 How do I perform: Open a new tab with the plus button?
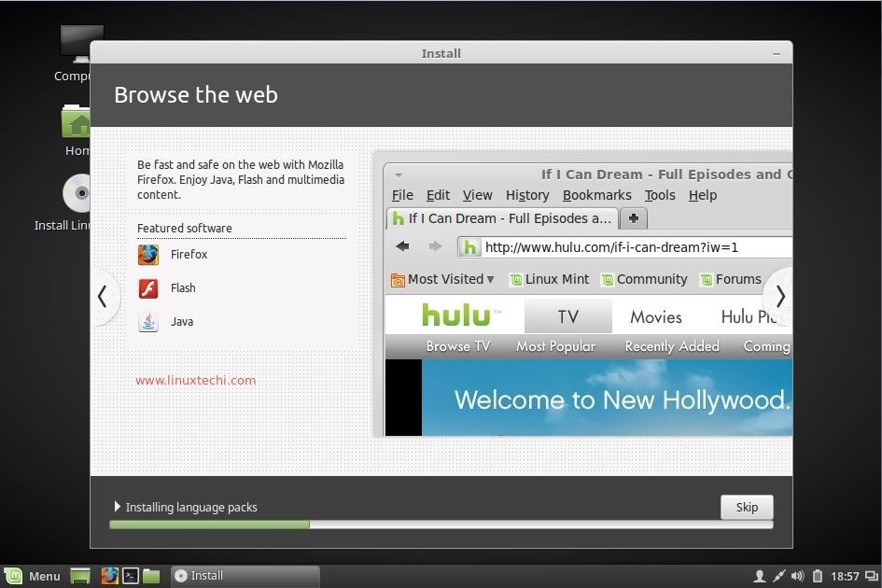click(x=634, y=218)
